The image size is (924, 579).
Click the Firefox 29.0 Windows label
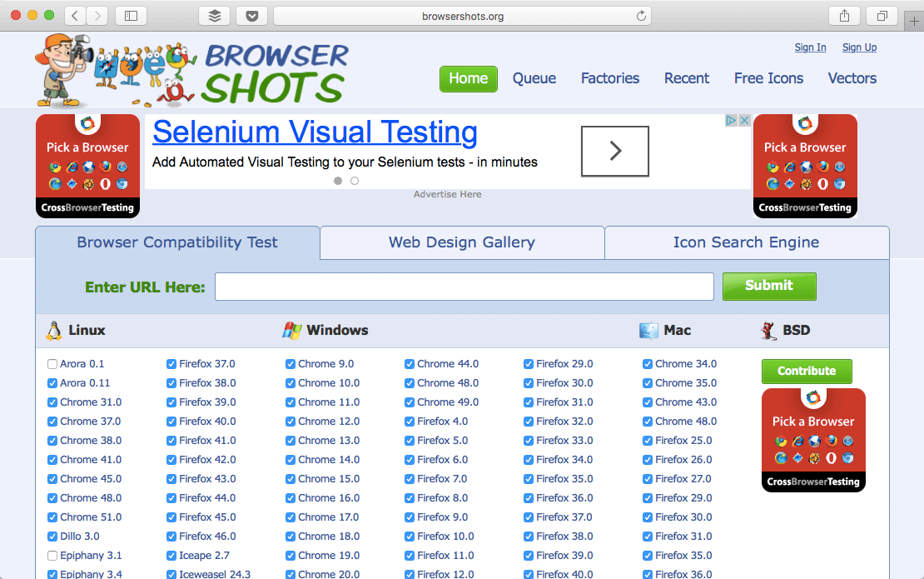pyautogui.click(x=564, y=364)
